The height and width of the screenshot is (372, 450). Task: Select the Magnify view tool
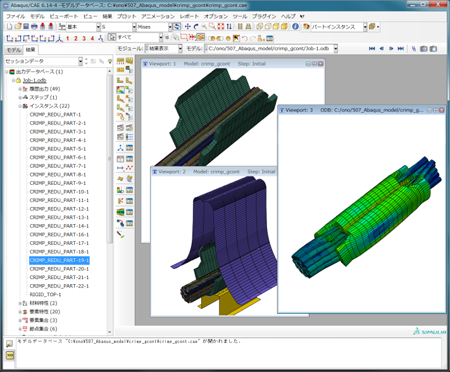click(x=204, y=26)
